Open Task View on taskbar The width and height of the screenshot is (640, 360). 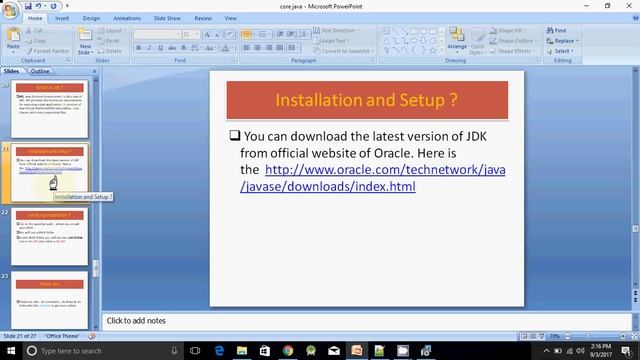195,351
